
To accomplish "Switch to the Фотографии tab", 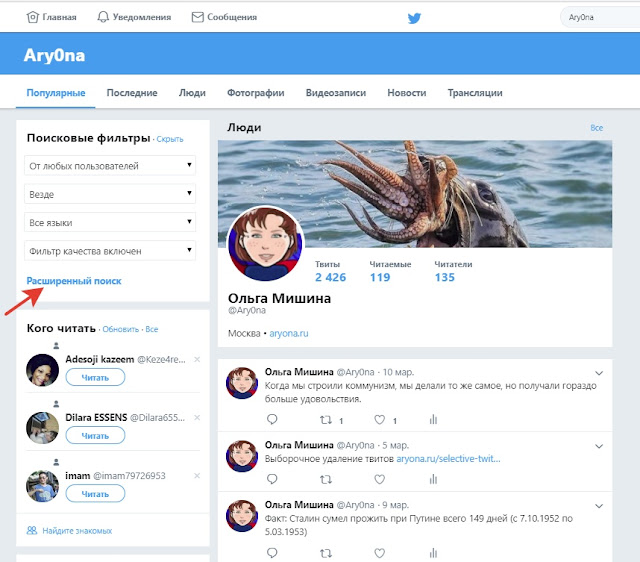I will pos(256,93).
